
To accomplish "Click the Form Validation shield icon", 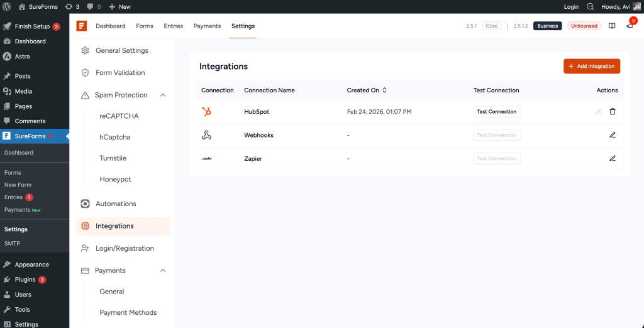I will [x=85, y=73].
